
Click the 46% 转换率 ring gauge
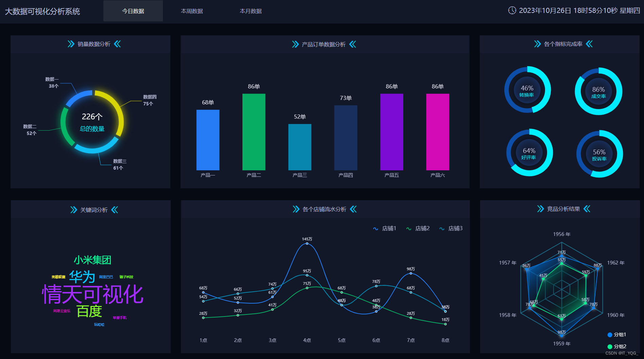tap(527, 90)
